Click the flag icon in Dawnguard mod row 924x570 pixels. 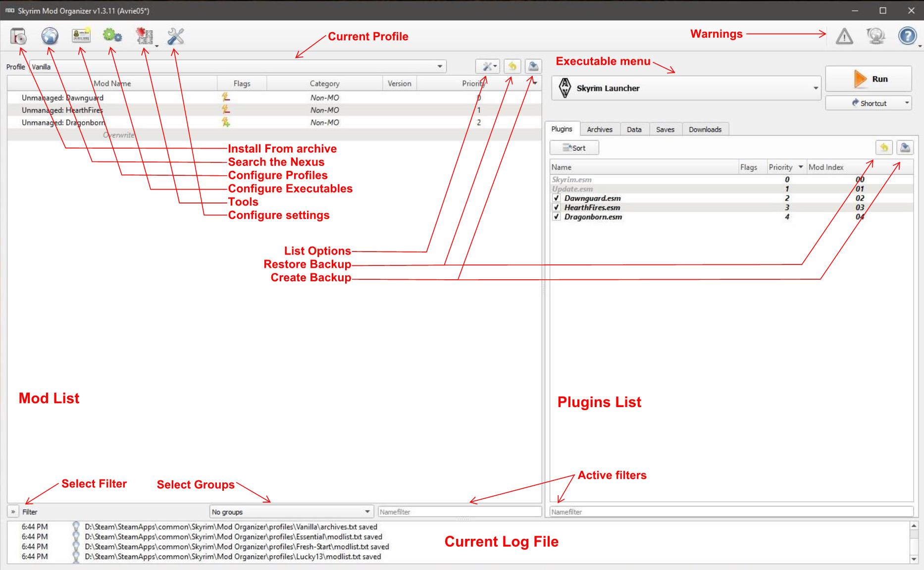[226, 98]
